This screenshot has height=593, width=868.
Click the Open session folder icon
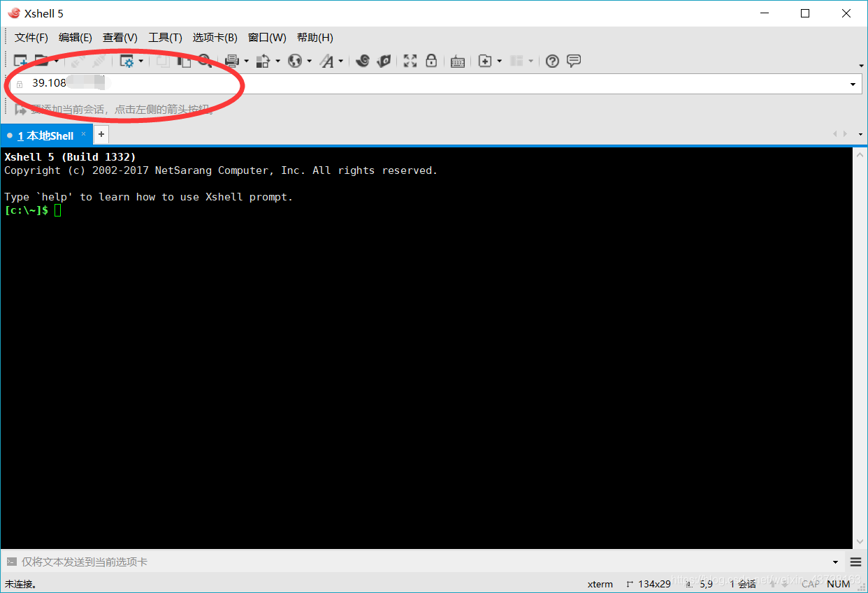click(x=41, y=61)
